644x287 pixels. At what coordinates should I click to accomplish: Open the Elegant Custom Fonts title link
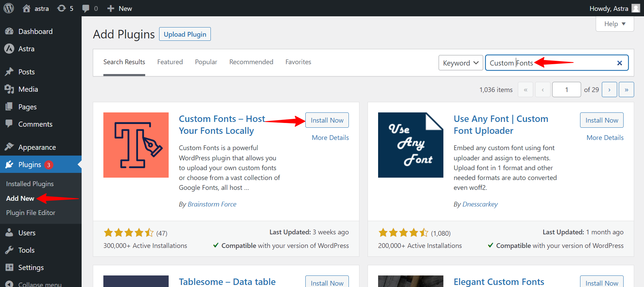point(499,282)
